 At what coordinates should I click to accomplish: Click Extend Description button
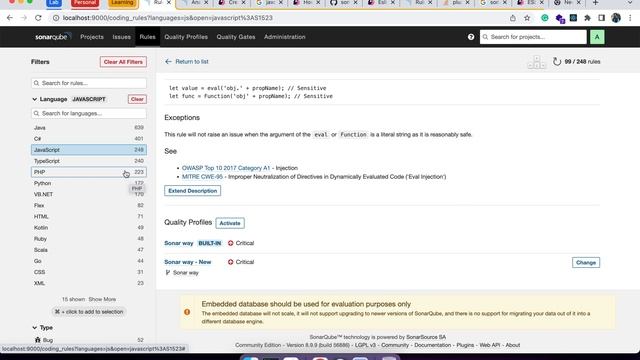click(193, 191)
